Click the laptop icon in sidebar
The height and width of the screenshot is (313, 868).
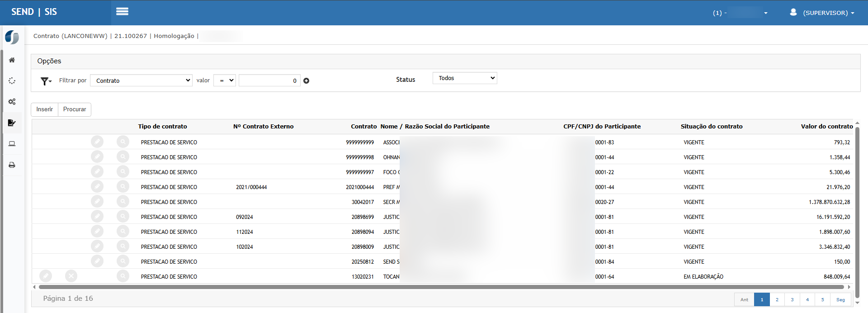click(x=12, y=144)
